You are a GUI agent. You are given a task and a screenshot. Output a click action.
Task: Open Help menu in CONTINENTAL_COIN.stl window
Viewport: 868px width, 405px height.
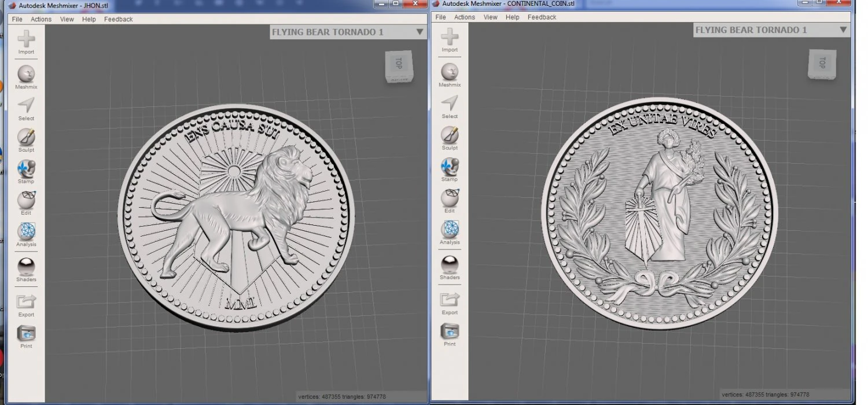tap(513, 17)
